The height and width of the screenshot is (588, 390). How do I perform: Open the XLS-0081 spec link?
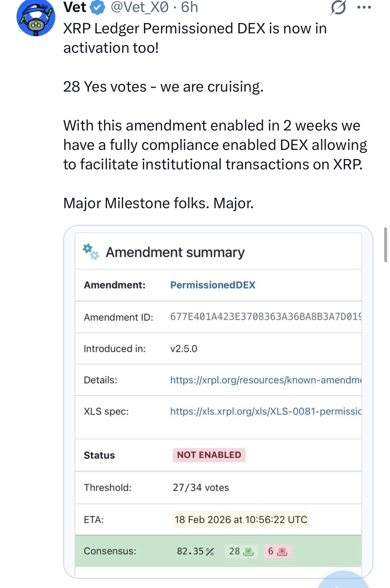click(265, 411)
